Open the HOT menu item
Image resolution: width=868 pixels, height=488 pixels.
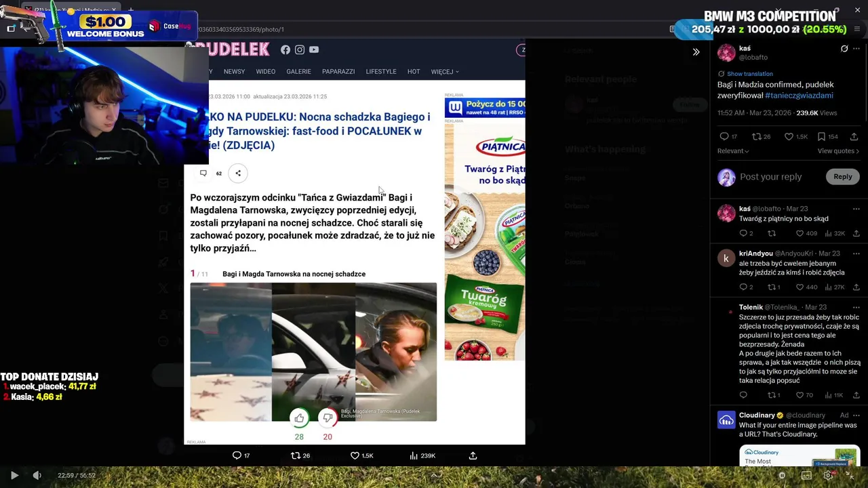point(414,71)
